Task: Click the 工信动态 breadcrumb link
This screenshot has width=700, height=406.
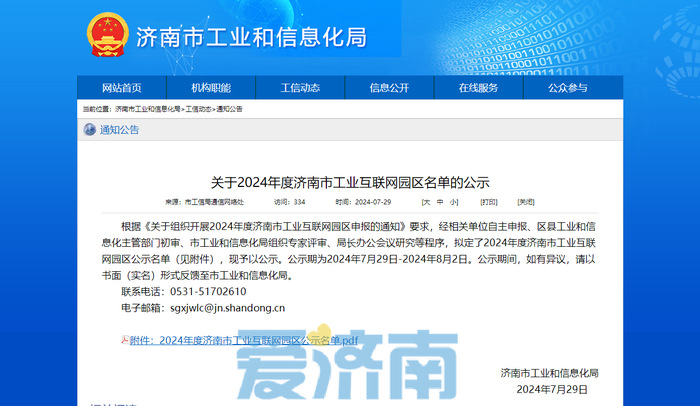Action: [x=198, y=109]
